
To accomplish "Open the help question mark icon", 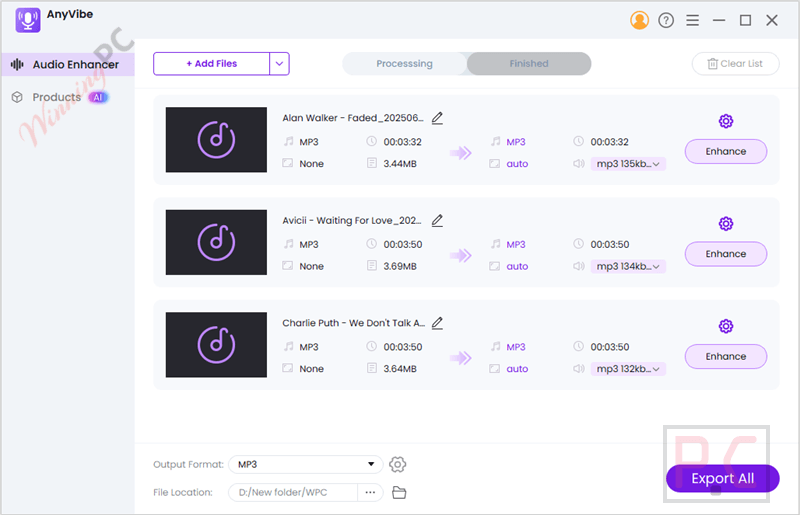I will 666,20.
